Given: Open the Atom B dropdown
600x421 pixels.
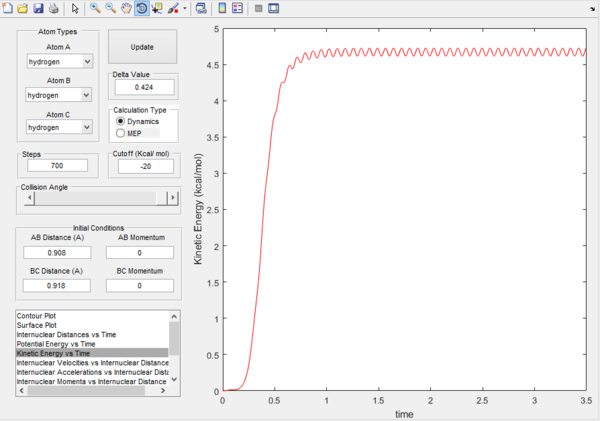Looking at the screenshot, I should pyautogui.click(x=59, y=95).
